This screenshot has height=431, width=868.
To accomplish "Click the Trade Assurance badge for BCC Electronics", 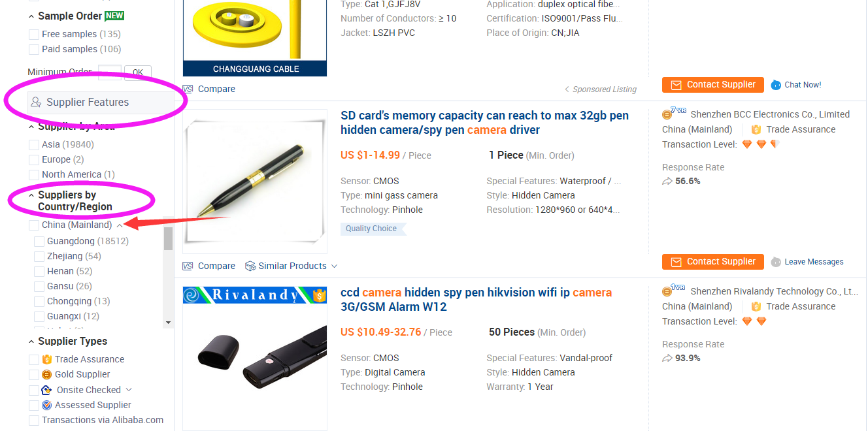I will click(756, 129).
